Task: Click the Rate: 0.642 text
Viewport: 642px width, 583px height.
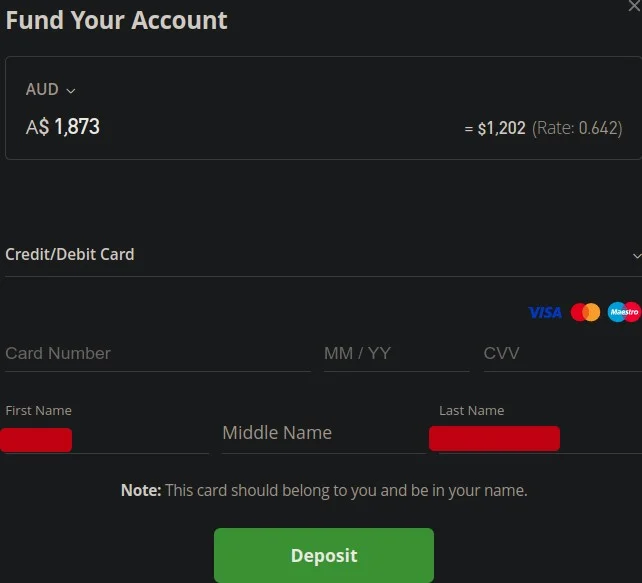Action: pos(577,129)
